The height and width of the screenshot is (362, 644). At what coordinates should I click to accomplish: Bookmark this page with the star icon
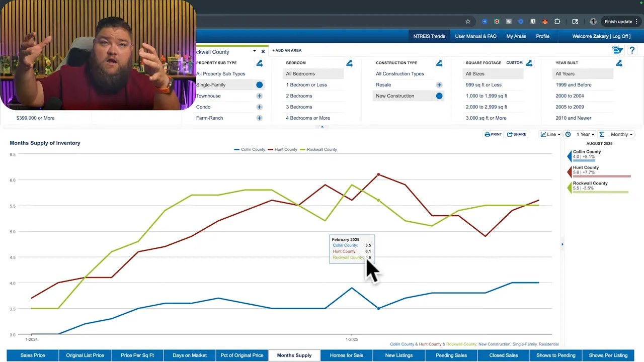click(x=467, y=22)
